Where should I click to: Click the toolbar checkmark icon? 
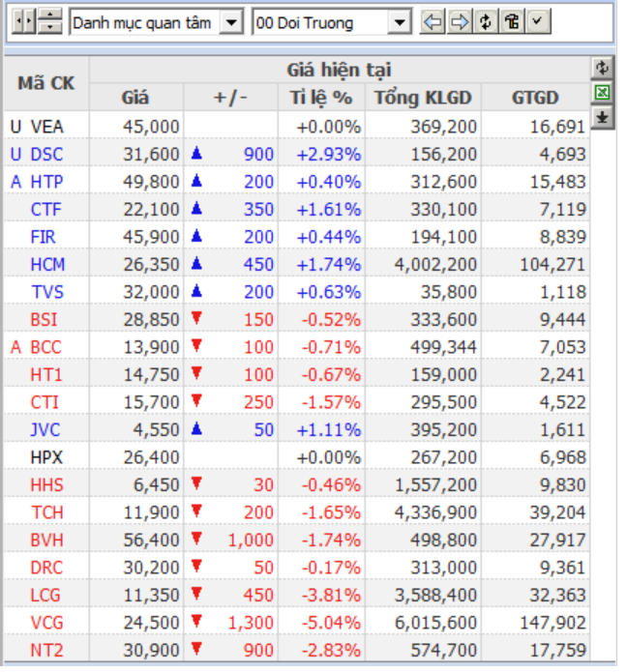[x=538, y=21]
